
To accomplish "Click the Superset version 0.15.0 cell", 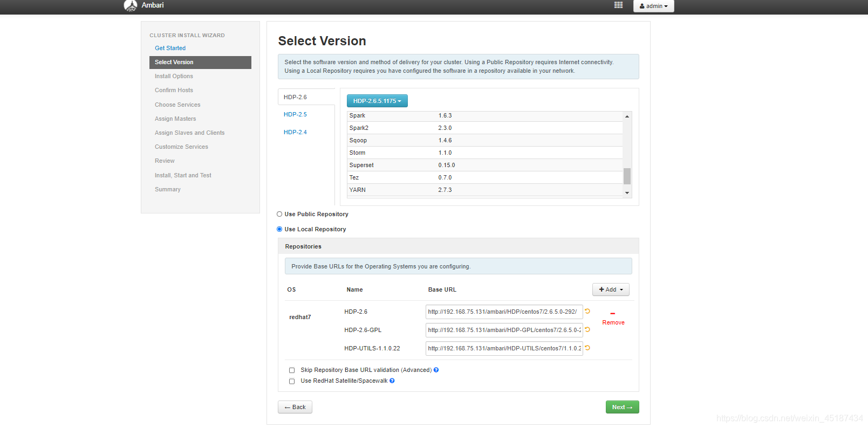I will coord(447,165).
